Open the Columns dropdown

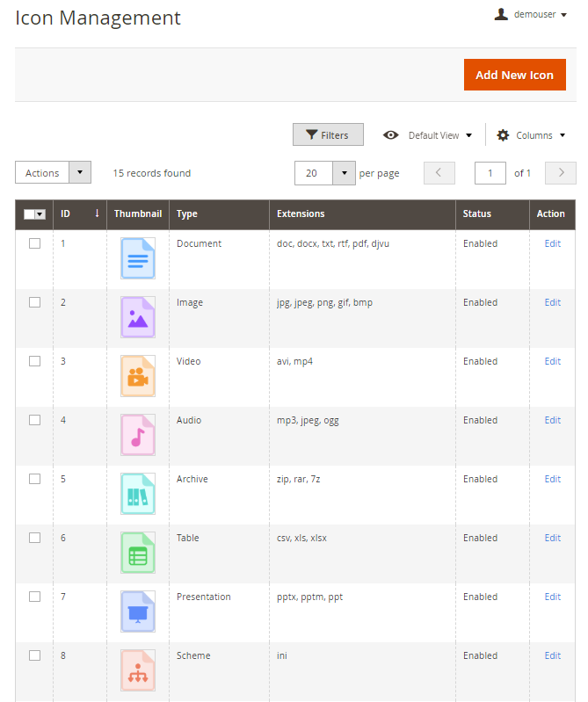[531, 135]
